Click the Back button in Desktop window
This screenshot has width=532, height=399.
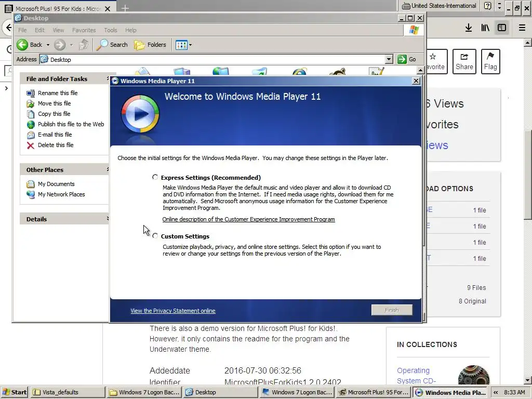coord(30,45)
